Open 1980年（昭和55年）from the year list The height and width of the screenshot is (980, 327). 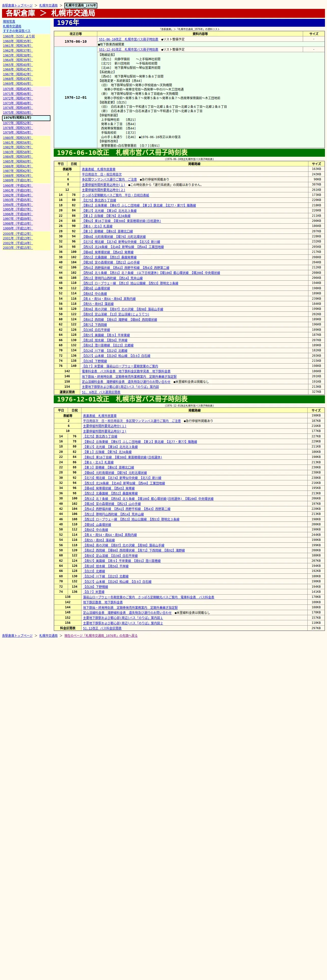[18, 138]
